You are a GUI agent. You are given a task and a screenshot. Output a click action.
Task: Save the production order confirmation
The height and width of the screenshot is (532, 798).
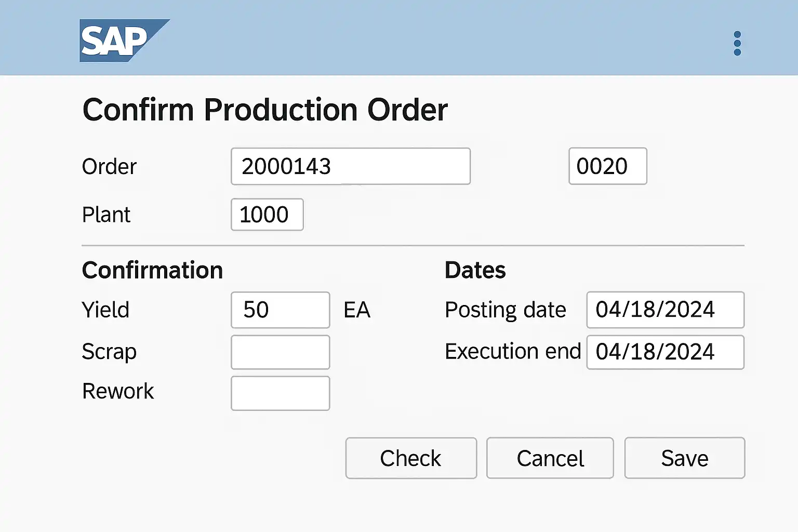[x=684, y=458]
